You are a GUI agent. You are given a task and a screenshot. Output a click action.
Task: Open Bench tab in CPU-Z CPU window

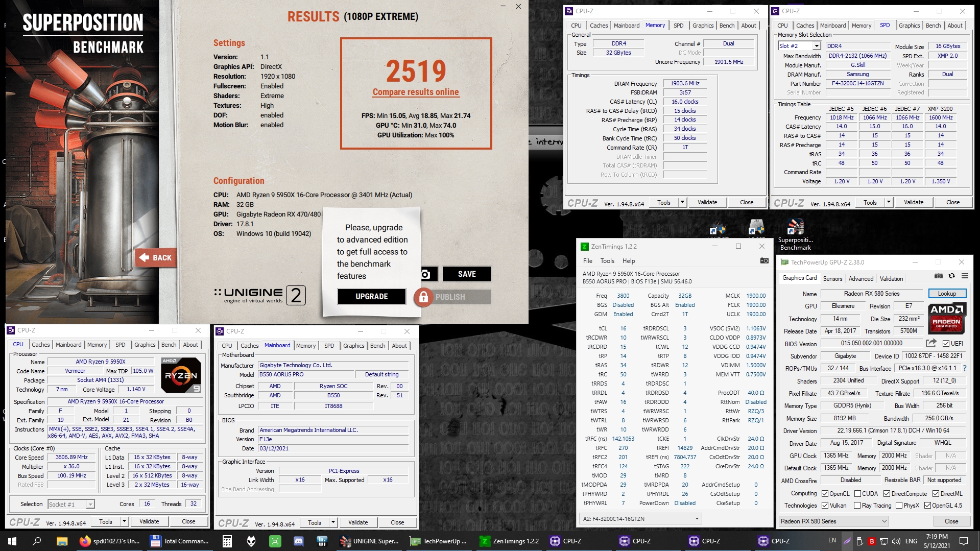tap(169, 345)
